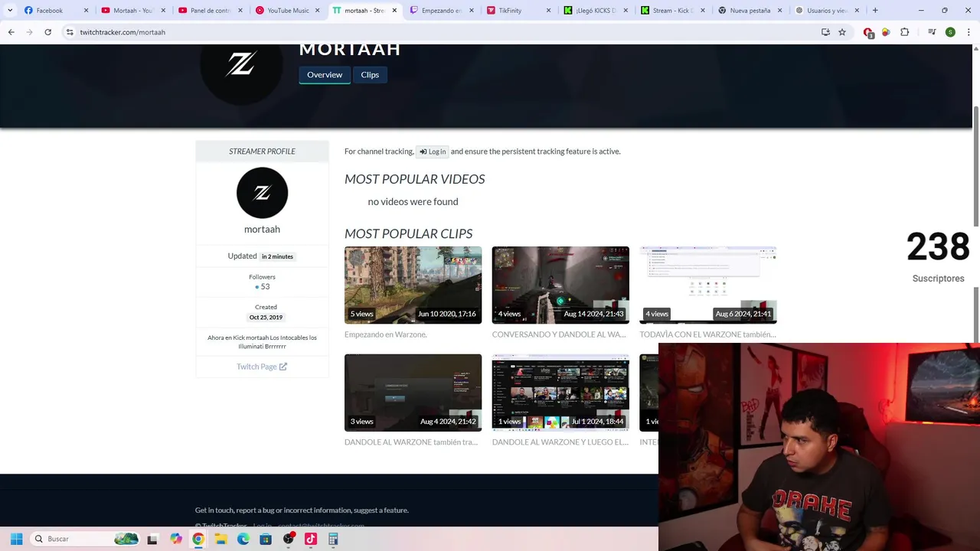Image resolution: width=980 pixels, height=551 pixels.
Task: Open Microsoft Edge from the taskbar
Action: 243,539
